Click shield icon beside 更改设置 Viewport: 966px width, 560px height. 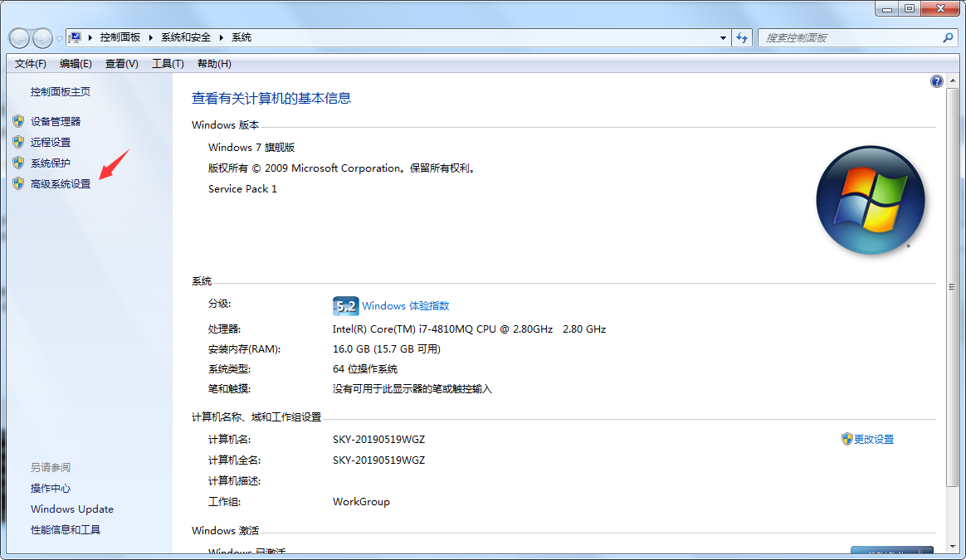(847, 439)
